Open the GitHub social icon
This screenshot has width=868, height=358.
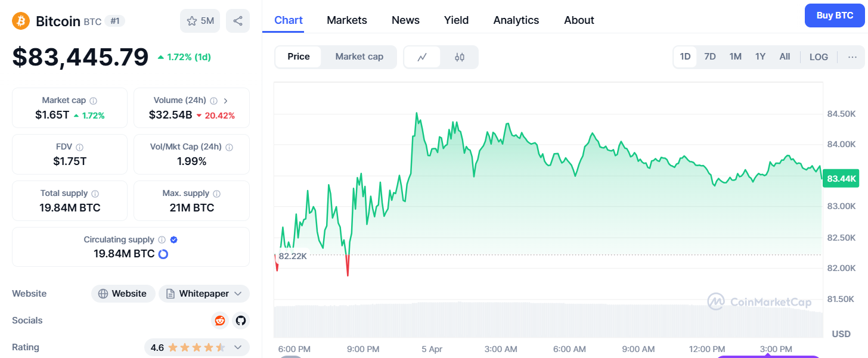pyautogui.click(x=241, y=320)
